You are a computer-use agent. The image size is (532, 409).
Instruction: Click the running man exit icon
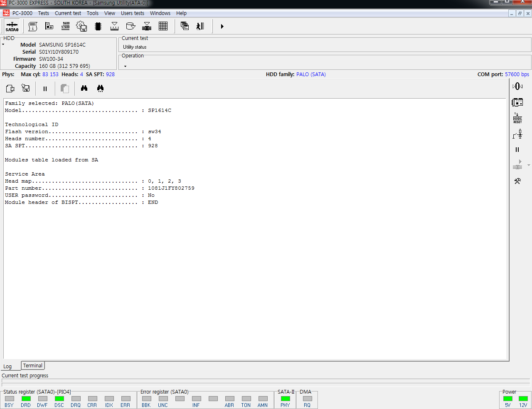click(x=200, y=27)
